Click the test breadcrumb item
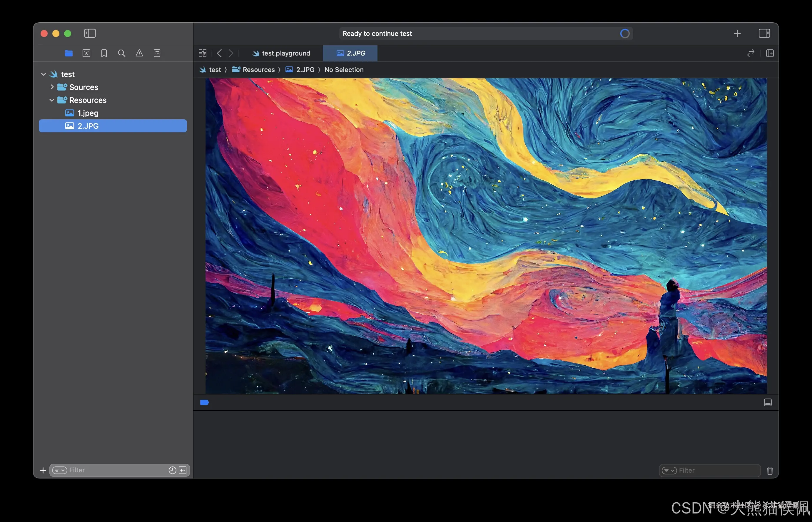 pos(210,69)
